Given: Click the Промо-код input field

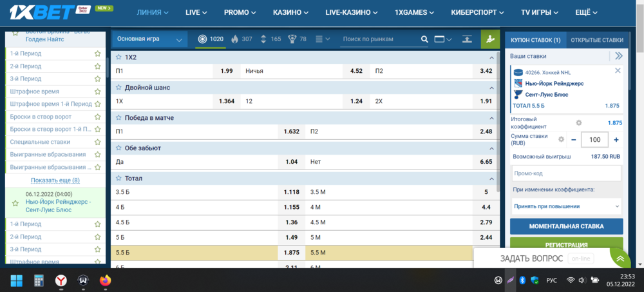Looking at the screenshot, I should (x=566, y=173).
